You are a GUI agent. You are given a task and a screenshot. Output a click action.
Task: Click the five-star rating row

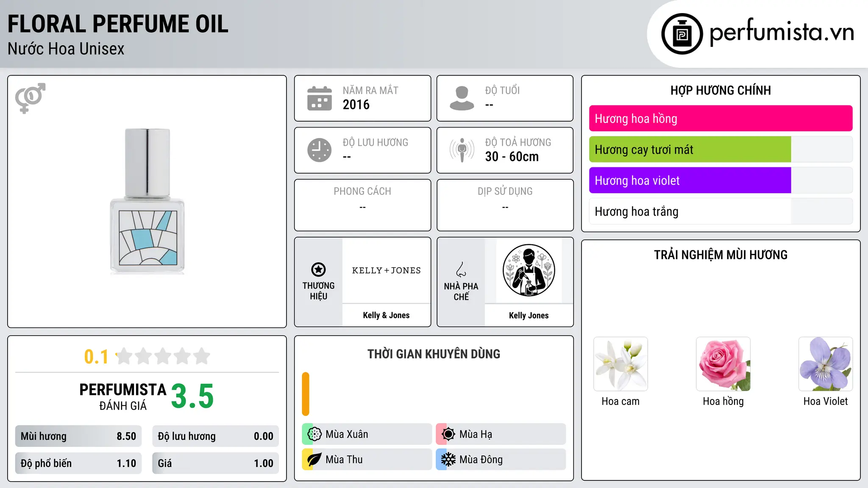coord(163,356)
